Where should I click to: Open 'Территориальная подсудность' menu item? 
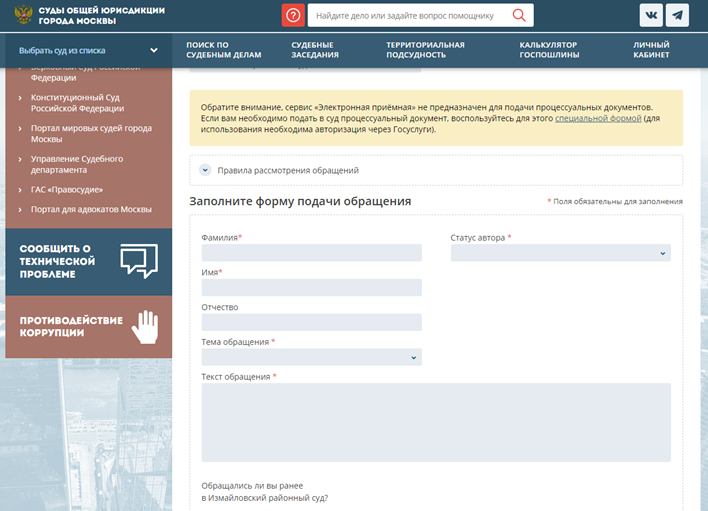(425, 50)
